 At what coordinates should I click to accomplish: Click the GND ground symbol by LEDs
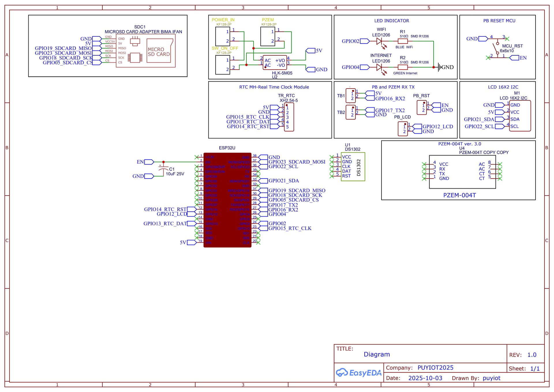click(440, 67)
